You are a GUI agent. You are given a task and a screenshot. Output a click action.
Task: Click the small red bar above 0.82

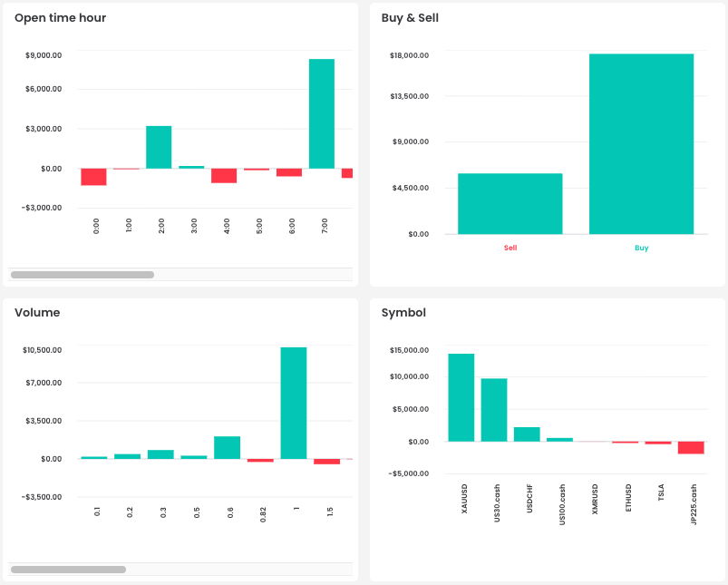263,461
